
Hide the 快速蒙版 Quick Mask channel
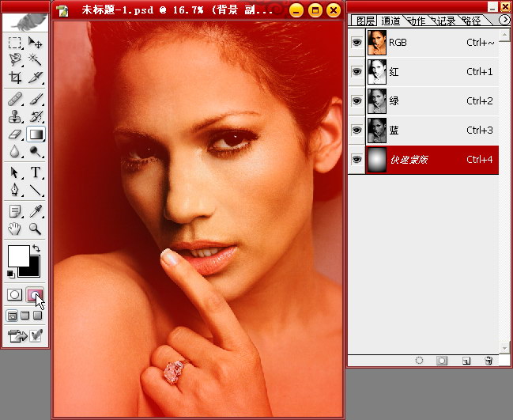click(x=356, y=160)
